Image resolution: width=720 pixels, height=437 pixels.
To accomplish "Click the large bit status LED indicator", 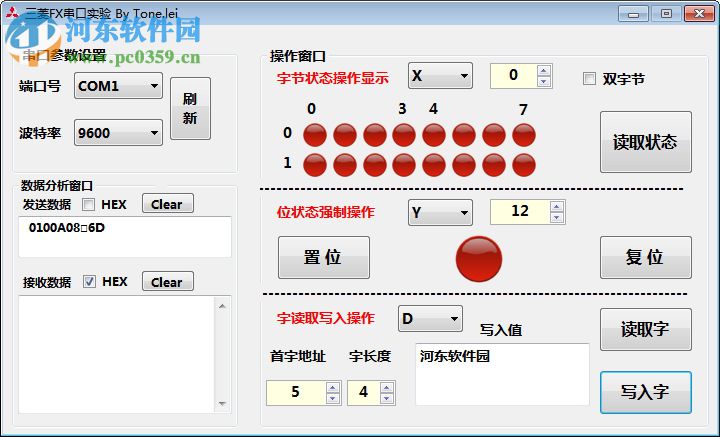I will (479, 259).
